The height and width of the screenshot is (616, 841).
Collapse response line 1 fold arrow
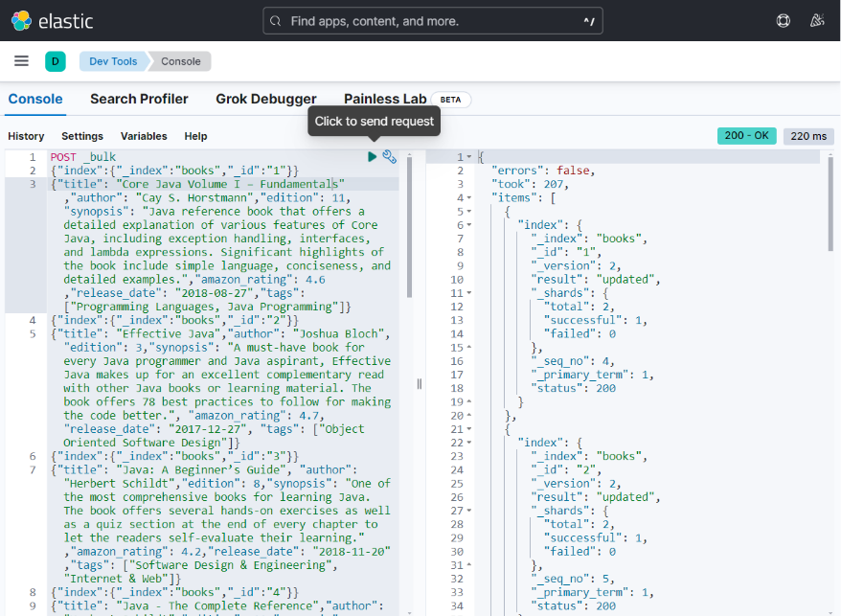(469, 157)
